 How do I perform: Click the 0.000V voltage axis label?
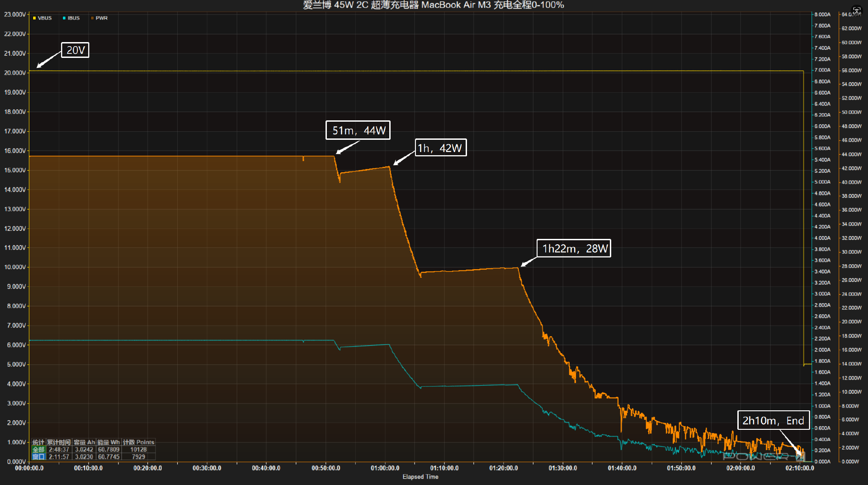[16, 461]
